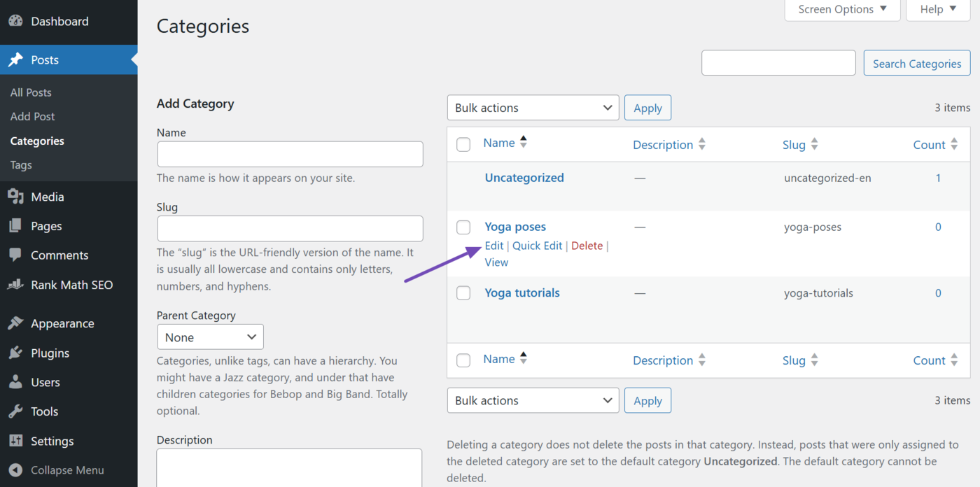Screen dimensions: 980x487
Task: Open Comments via its speech bubble icon
Action: coord(15,255)
